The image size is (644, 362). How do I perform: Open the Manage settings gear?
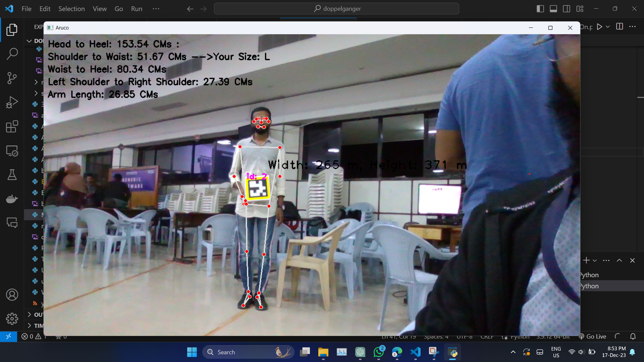click(x=12, y=318)
